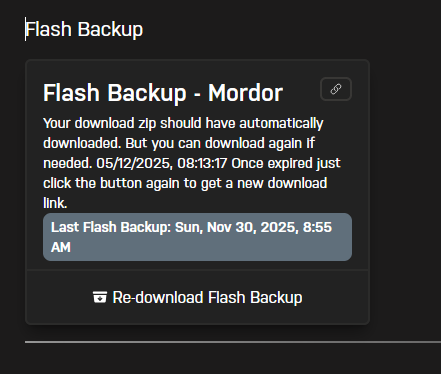441x374 pixels.
Task: Re-download the Flash Backup zip
Action: tap(198, 297)
